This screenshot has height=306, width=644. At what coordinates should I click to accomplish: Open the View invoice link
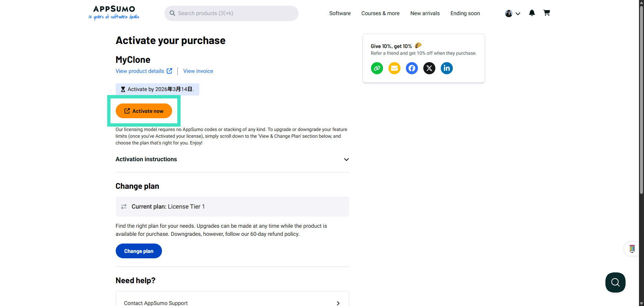[x=198, y=71]
